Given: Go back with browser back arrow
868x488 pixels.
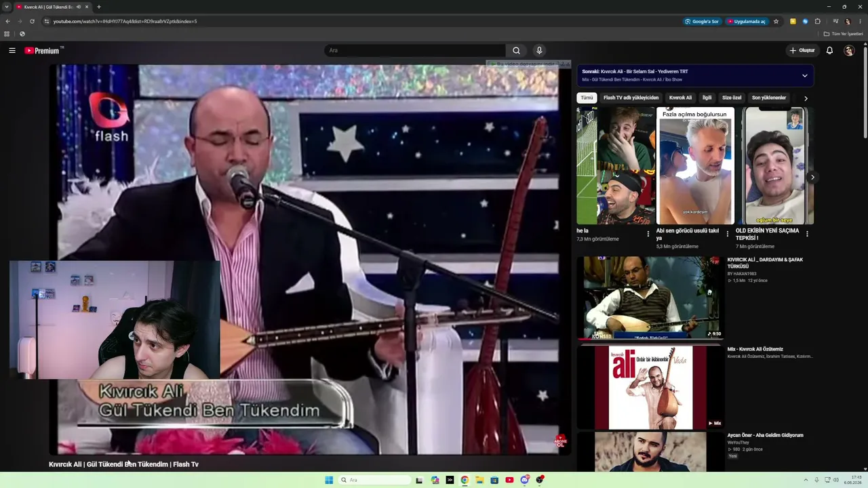Looking at the screenshot, I should pyautogui.click(x=7, y=21).
